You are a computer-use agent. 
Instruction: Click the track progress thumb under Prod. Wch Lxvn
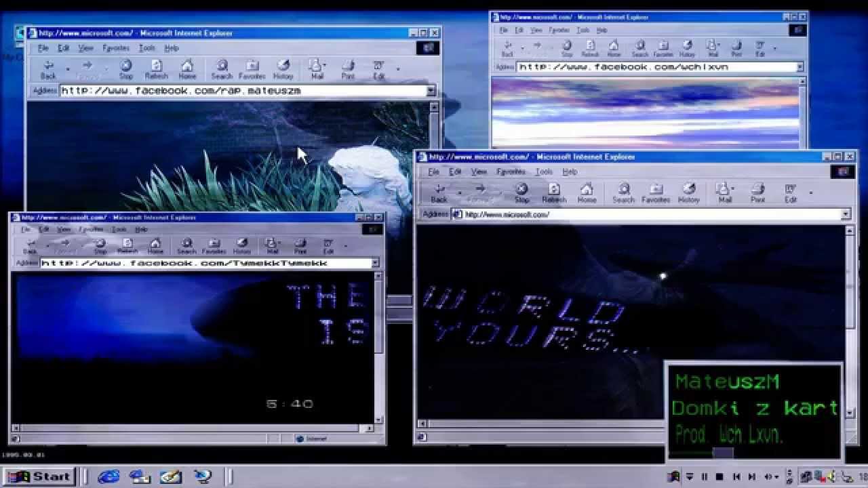click(723, 452)
